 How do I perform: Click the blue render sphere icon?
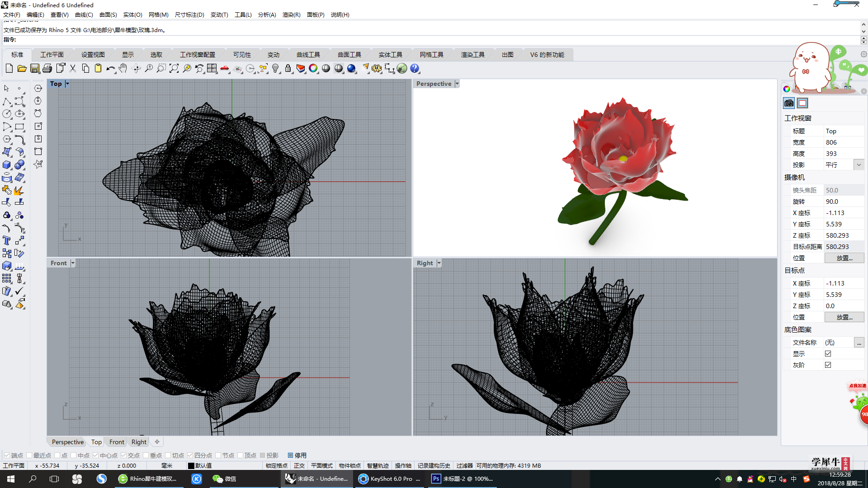pyautogui.click(x=351, y=68)
